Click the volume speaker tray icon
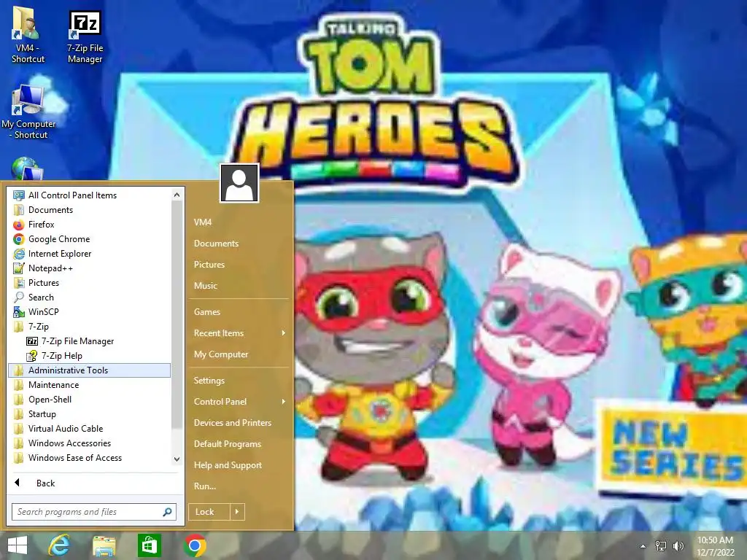The height and width of the screenshot is (560, 747). [678, 545]
